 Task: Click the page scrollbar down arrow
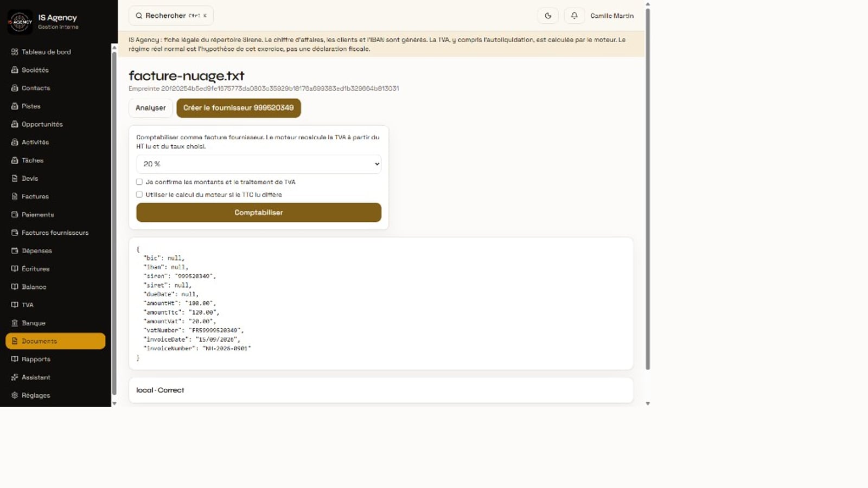[x=648, y=403]
